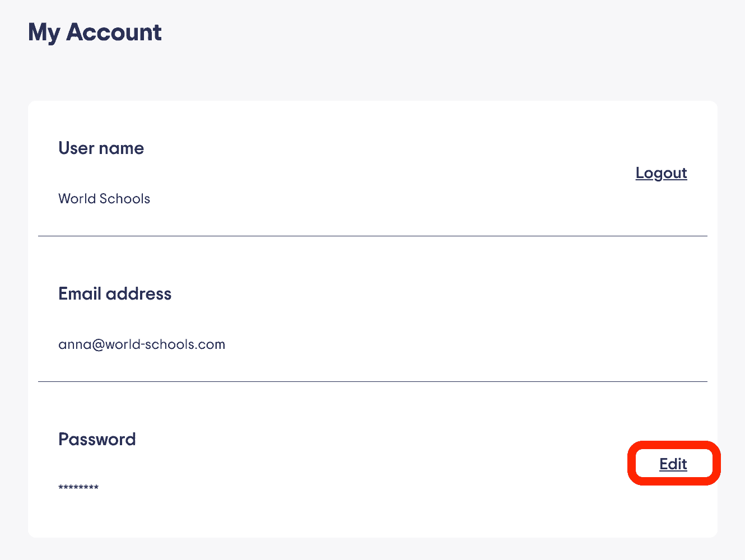
Task: Click the User name label
Action: [101, 148]
